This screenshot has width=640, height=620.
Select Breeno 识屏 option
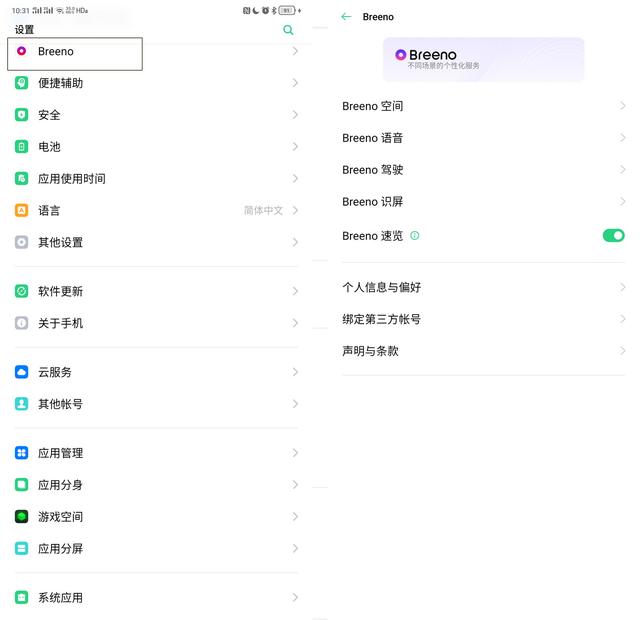(483, 201)
